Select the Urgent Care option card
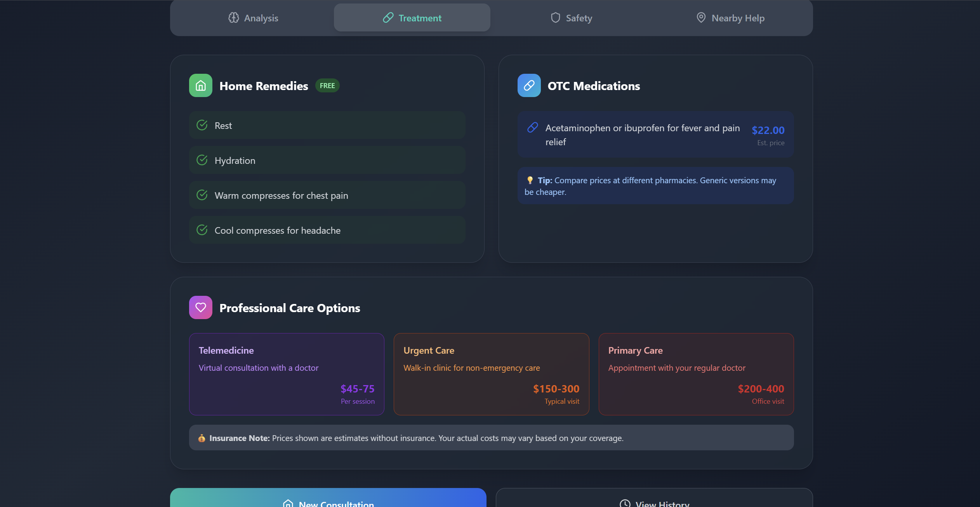 (x=491, y=374)
